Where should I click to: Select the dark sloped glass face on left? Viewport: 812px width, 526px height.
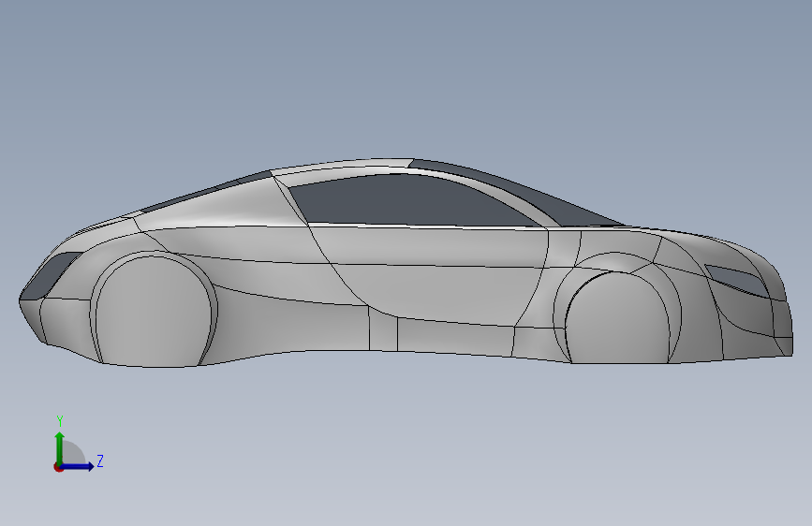207,193
